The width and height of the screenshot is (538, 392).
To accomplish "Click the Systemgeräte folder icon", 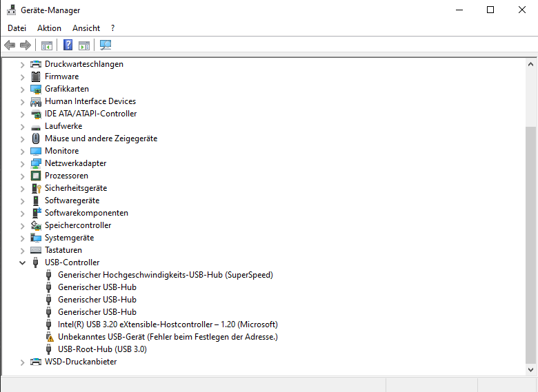I will coord(36,238).
